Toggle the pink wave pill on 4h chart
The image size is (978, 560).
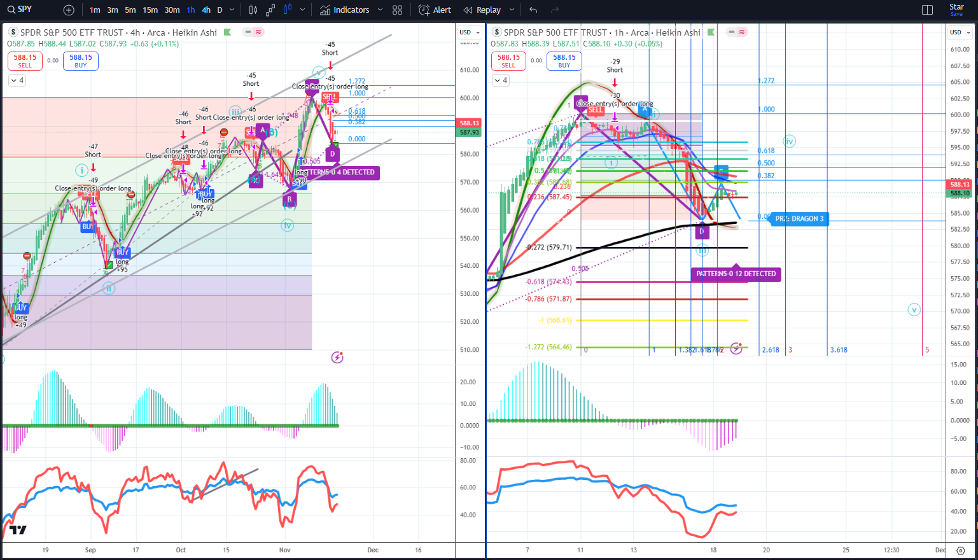coord(259,32)
